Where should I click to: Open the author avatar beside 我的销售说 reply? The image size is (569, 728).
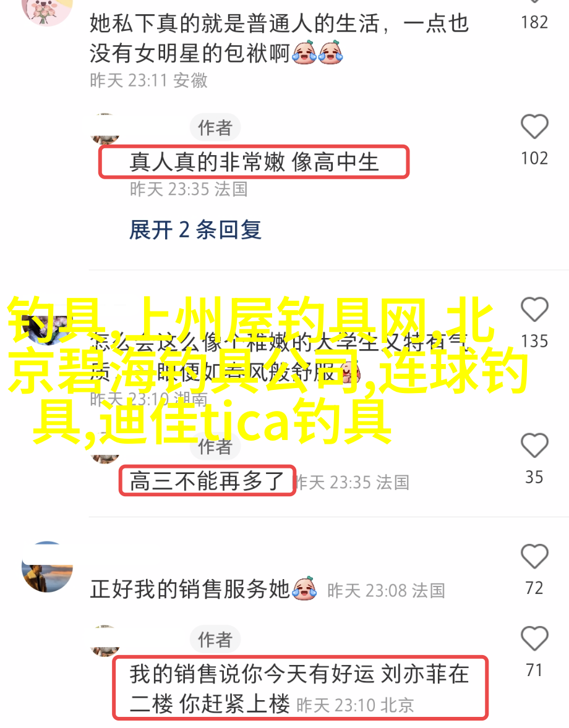click(x=105, y=641)
